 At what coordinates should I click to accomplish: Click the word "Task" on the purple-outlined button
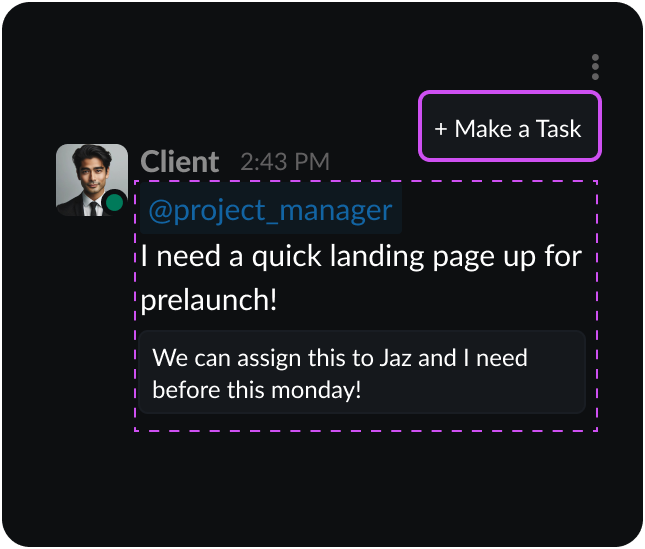pos(558,129)
